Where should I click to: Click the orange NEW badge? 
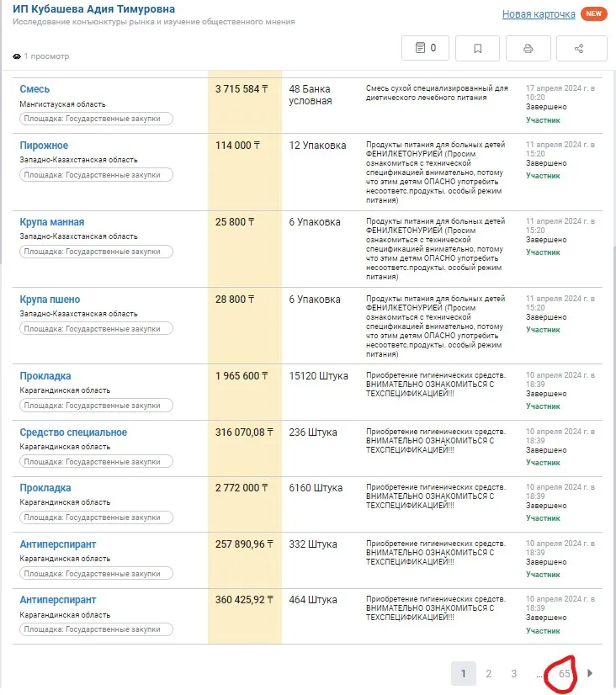coord(593,14)
